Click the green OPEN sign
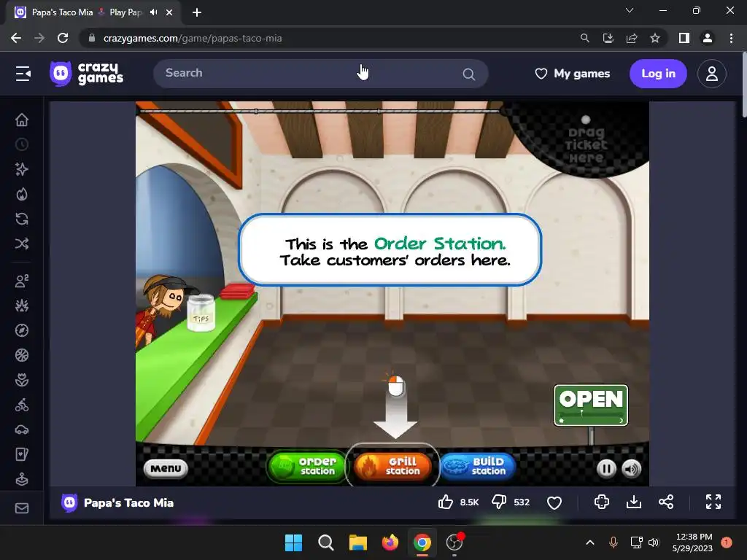The image size is (747, 560). click(x=591, y=405)
